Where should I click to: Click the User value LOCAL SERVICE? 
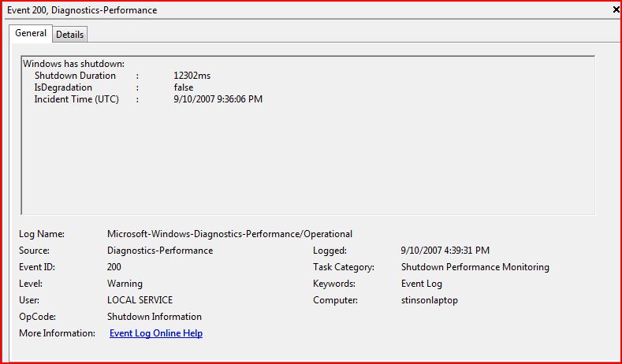140,300
